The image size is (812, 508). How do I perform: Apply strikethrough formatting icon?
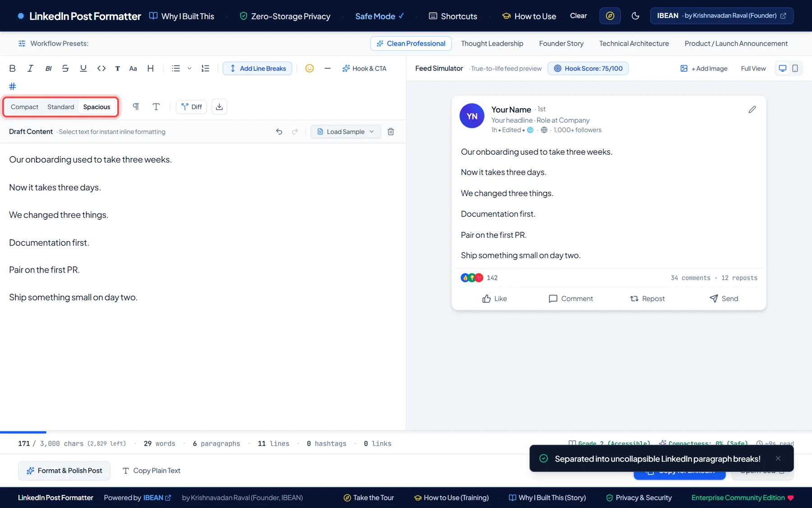point(65,69)
